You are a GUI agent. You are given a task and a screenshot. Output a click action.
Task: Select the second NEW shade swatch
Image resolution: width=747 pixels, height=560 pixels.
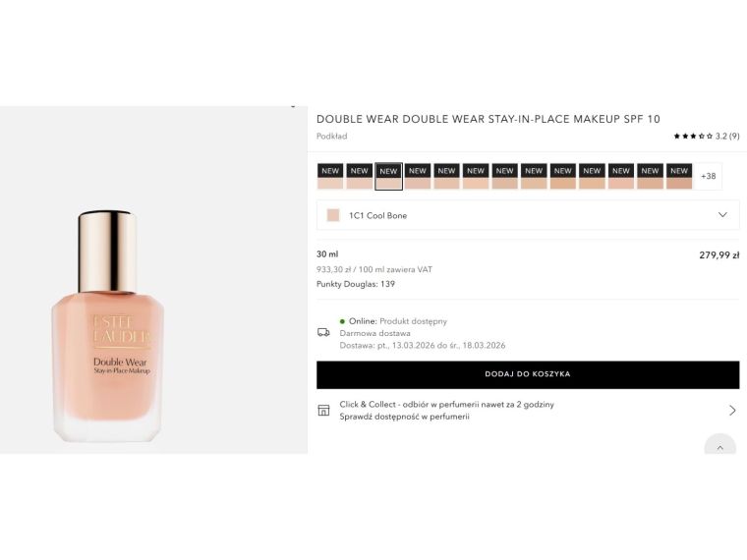click(359, 176)
